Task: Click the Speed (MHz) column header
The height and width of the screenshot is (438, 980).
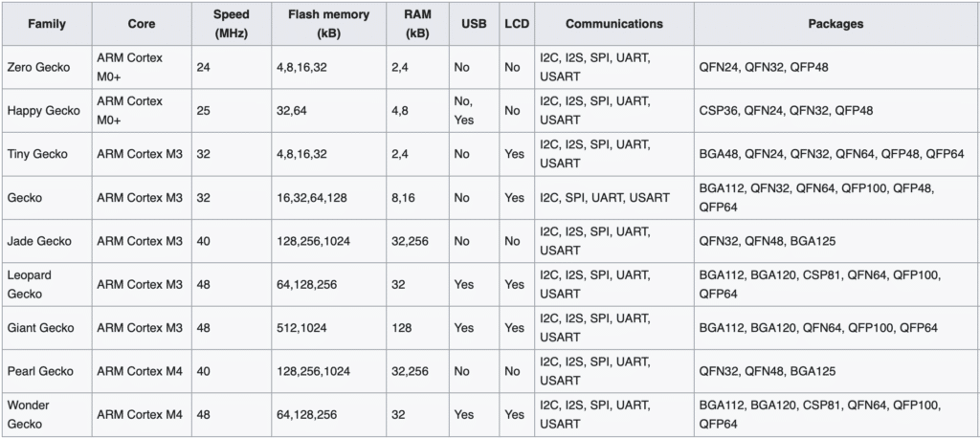Action: [x=234, y=24]
